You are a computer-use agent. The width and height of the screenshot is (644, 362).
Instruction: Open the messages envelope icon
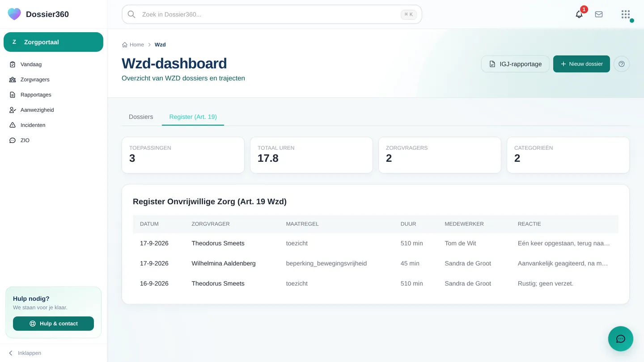pos(599,14)
